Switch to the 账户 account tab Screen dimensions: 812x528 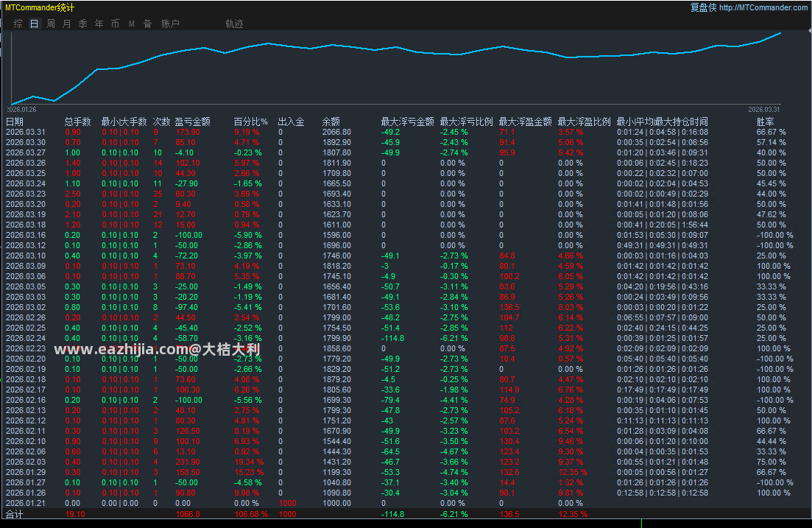(x=170, y=24)
